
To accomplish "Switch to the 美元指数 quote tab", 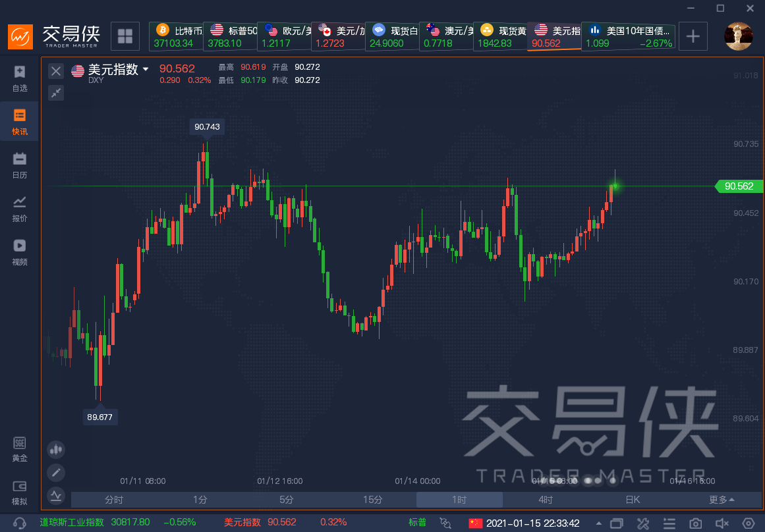I will 554,36.
